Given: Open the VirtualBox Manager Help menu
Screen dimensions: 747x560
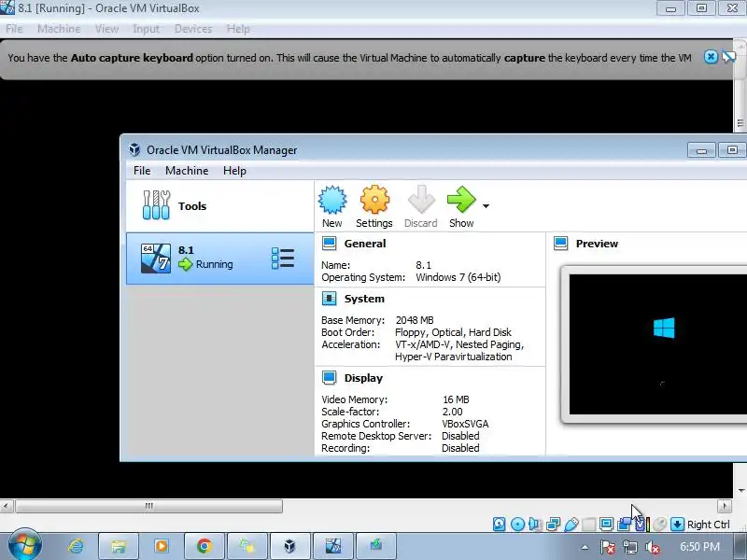Looking at the screenshot, I should pyautogui.click(x=234, y=171).
